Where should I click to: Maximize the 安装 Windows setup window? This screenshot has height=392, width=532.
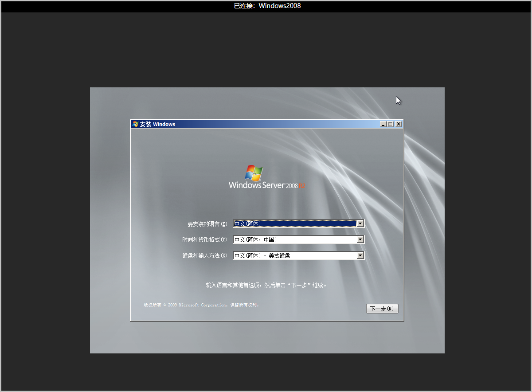(x=391, y=124)
